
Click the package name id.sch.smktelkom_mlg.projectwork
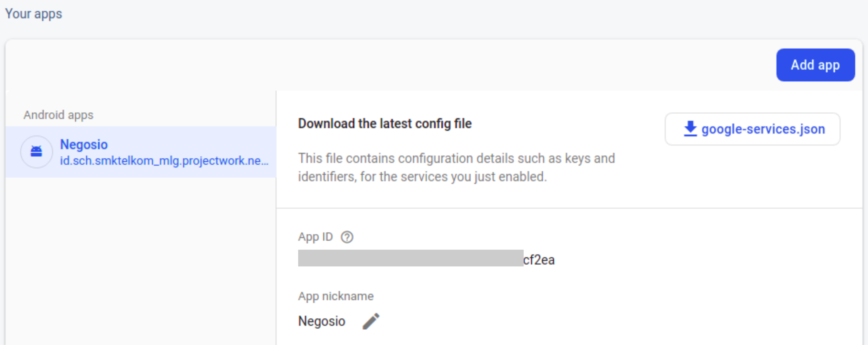[x=164, y=161]
